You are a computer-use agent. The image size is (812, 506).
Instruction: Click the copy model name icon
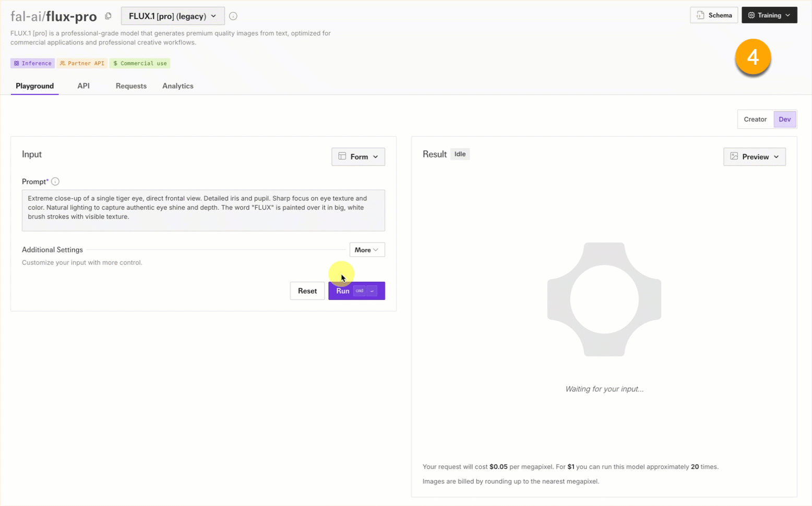108,16
